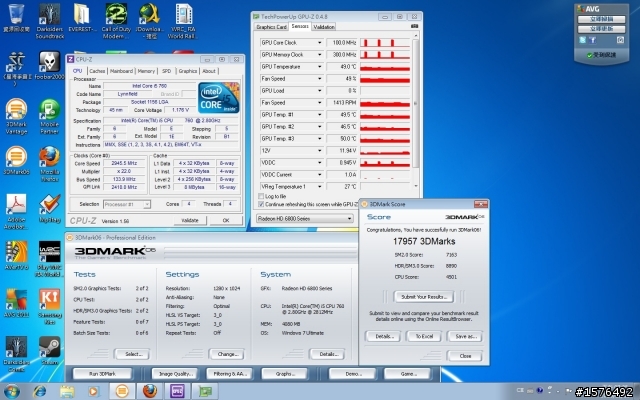Click Submit Your Results button
The image size is (640, 400).
click(424, 297)
